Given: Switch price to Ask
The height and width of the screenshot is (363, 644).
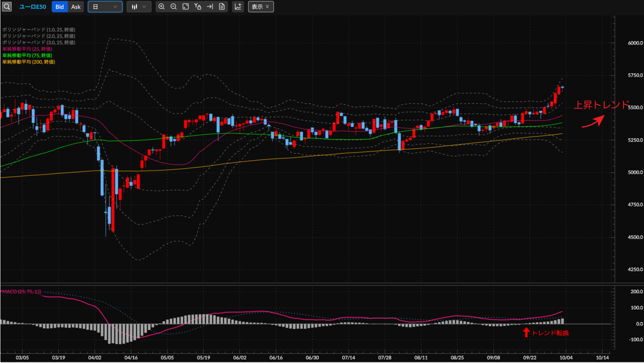Looking at the screenshot, I should (76, 7).
